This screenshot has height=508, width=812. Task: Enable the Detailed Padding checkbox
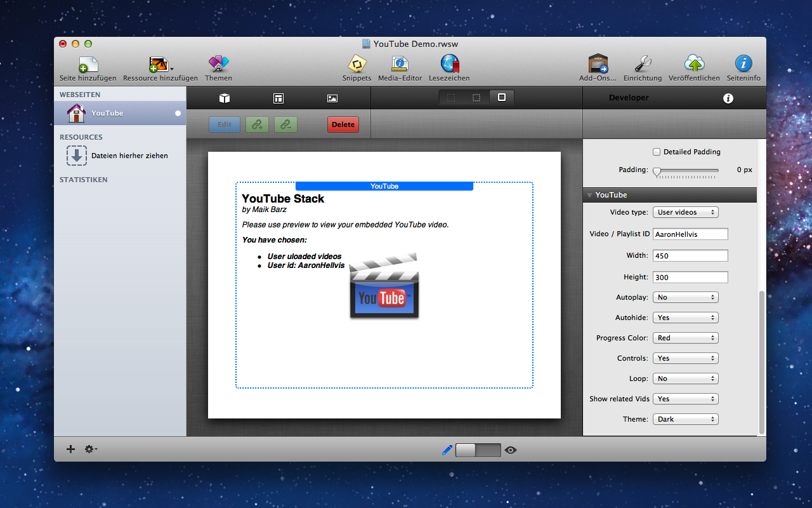point(657,152)
